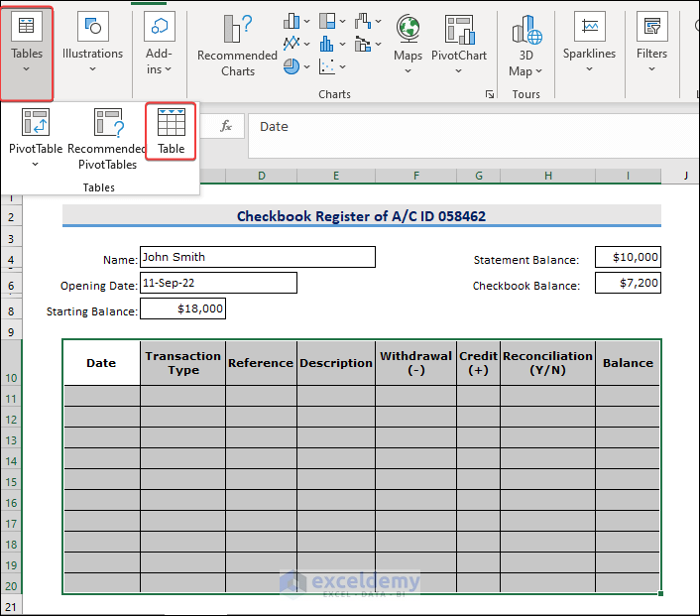
Task: Open Recommended Charts
Action: [x=237, y=46]
